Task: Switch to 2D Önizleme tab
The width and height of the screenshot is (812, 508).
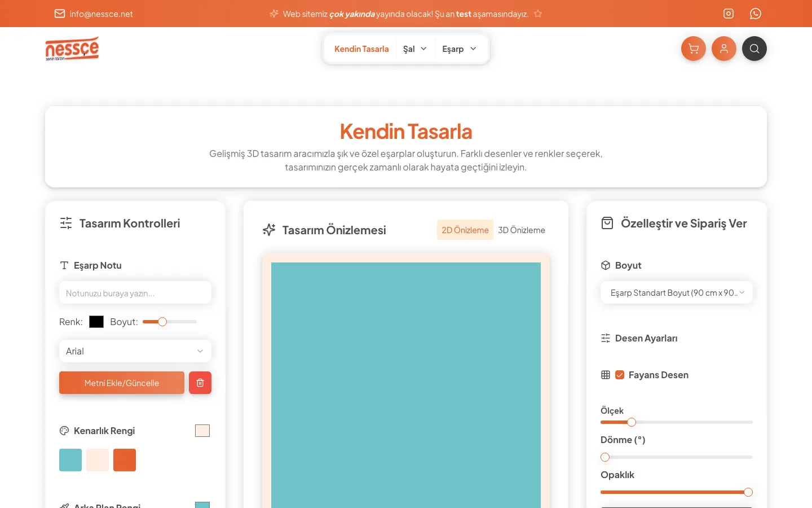Action: (465, 230)
